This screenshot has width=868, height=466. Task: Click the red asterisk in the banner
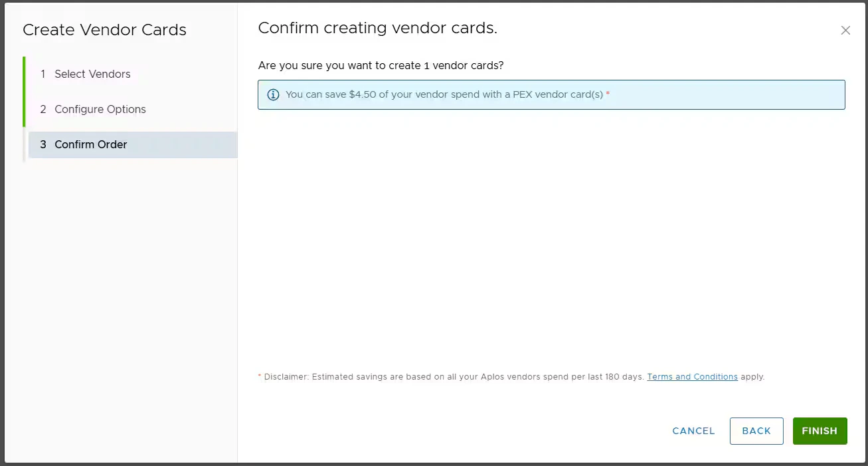click(606, 93)
